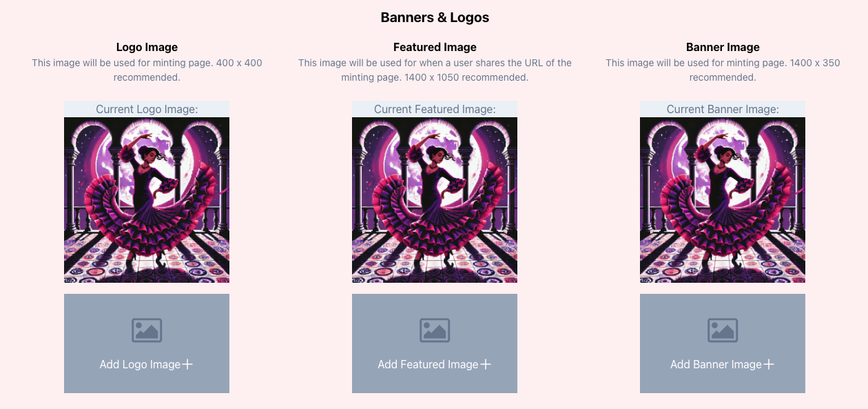This screenshot has width=868, height=409.
Task: Click the Add Featured Image text
Action: 428,364
